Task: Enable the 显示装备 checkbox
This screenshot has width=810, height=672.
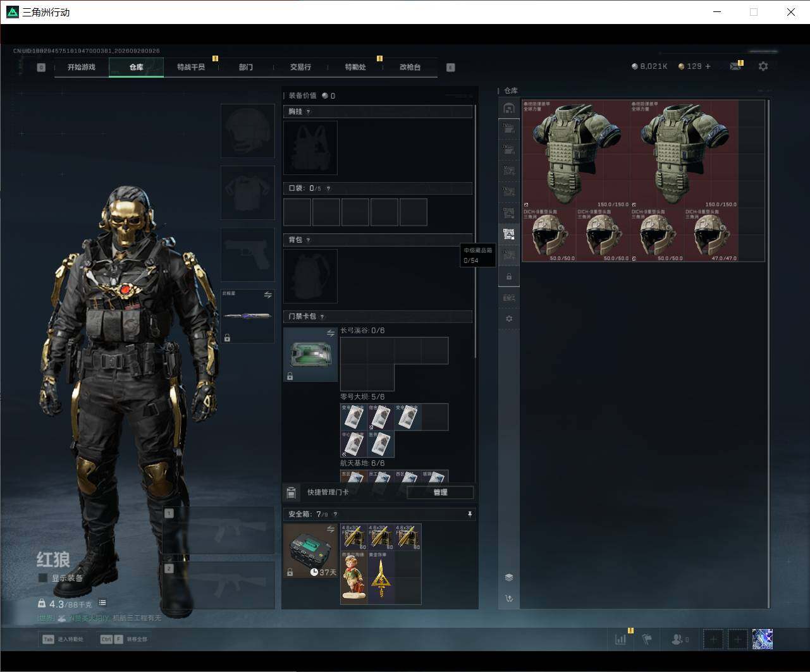Action: [x=43, y=578]
